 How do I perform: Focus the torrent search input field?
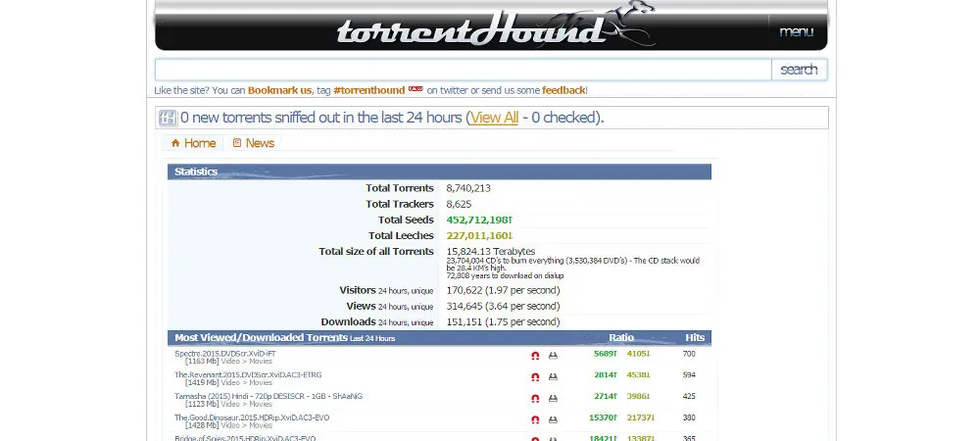pos(464,70)
